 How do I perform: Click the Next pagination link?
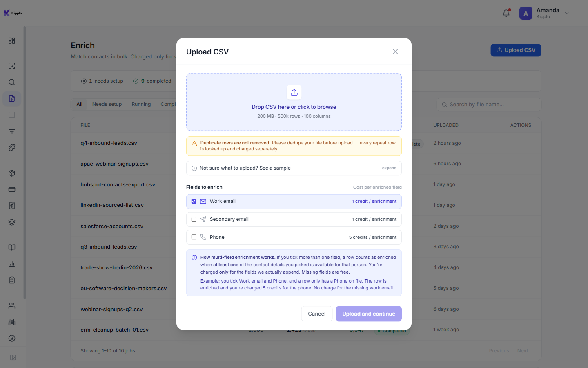point(523,351)
